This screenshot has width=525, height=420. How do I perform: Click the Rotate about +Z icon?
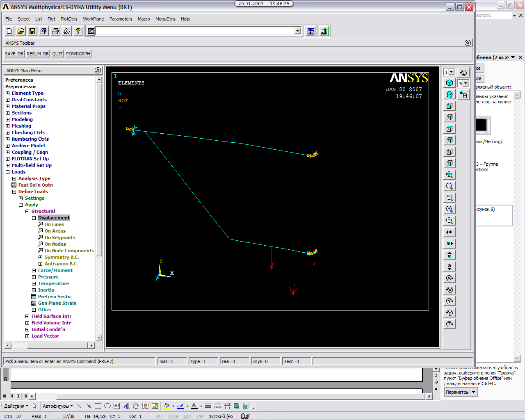coord(450,324)
